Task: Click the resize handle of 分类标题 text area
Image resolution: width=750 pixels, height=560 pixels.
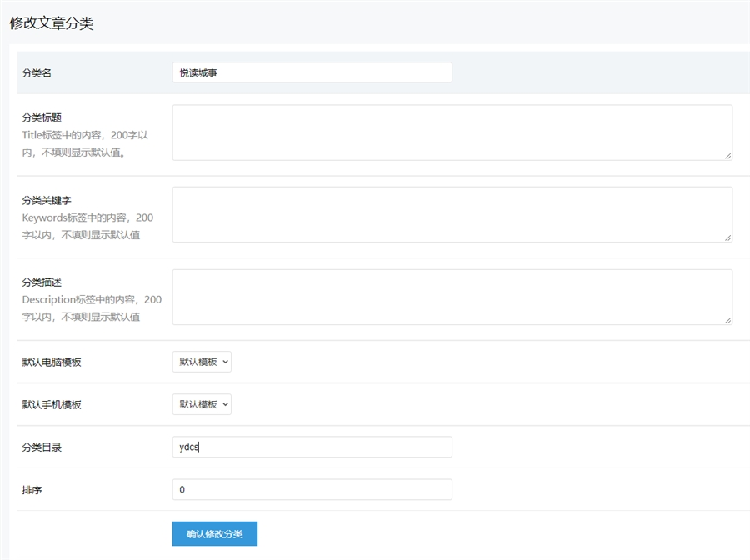Action: [727, 155]
